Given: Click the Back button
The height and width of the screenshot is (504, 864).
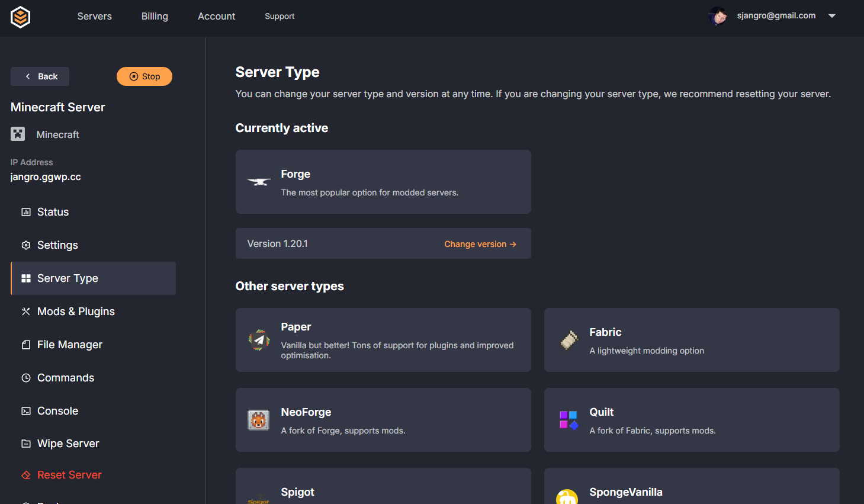Looking at the screenshot, I should (40, 76).
